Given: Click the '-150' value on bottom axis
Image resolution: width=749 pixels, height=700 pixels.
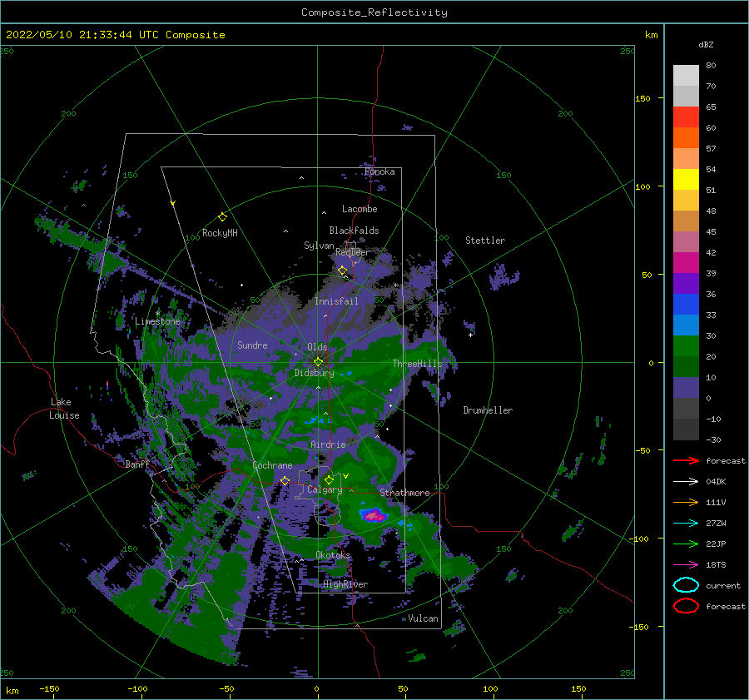Looking at the screenshot, I should point(49,688).
